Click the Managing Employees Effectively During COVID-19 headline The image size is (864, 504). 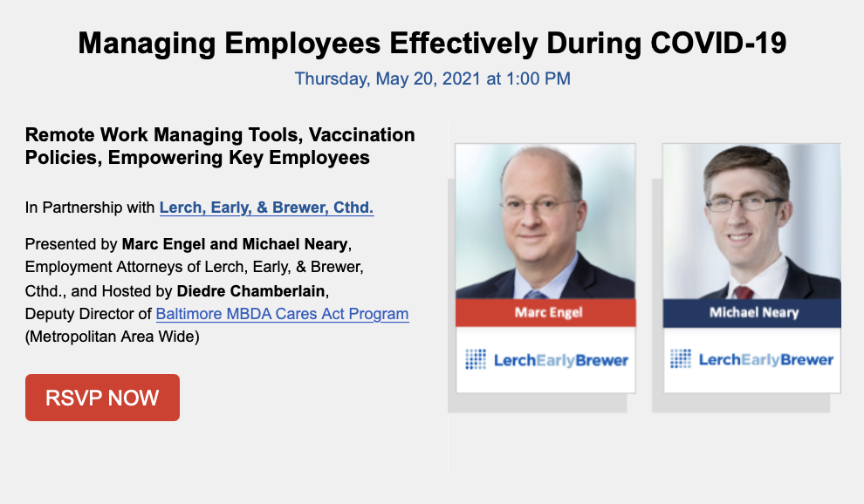tap(433, 43)
